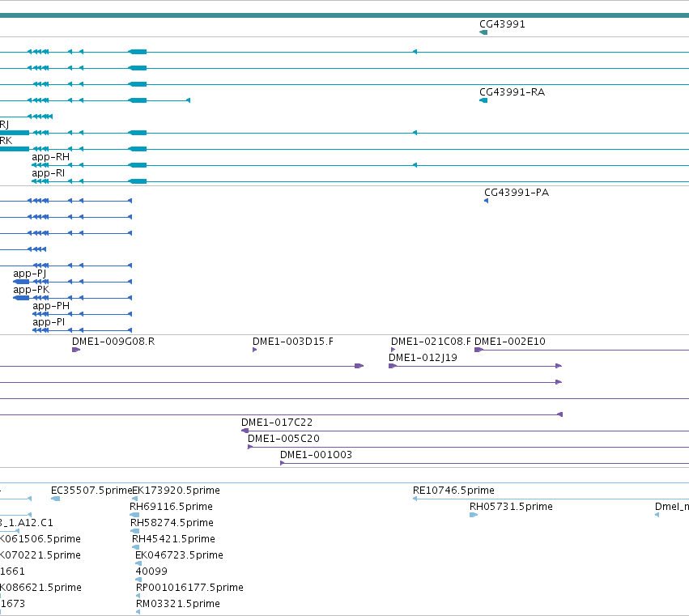The image size is (689, 616).
Task: Click the DME1-012J19 feature label
Action: pos(423,358)
